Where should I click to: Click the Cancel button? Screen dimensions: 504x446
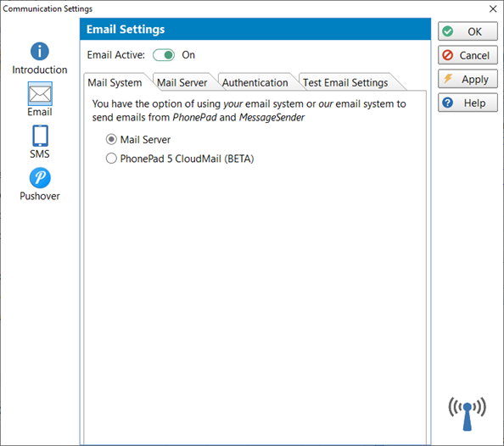click(x=468, y=55)
